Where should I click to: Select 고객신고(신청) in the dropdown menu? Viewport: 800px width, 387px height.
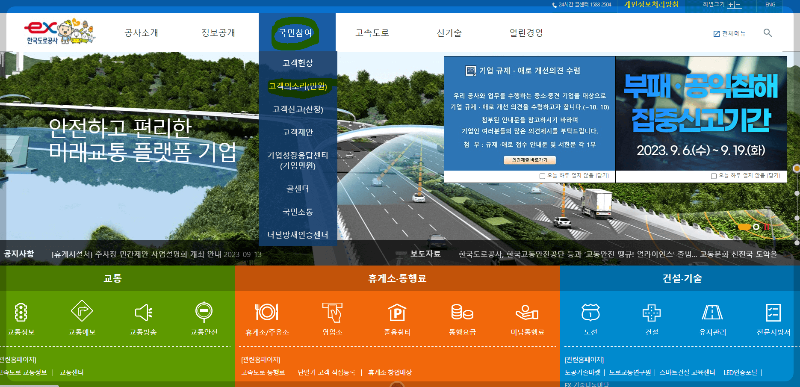(x=297, y=109)
